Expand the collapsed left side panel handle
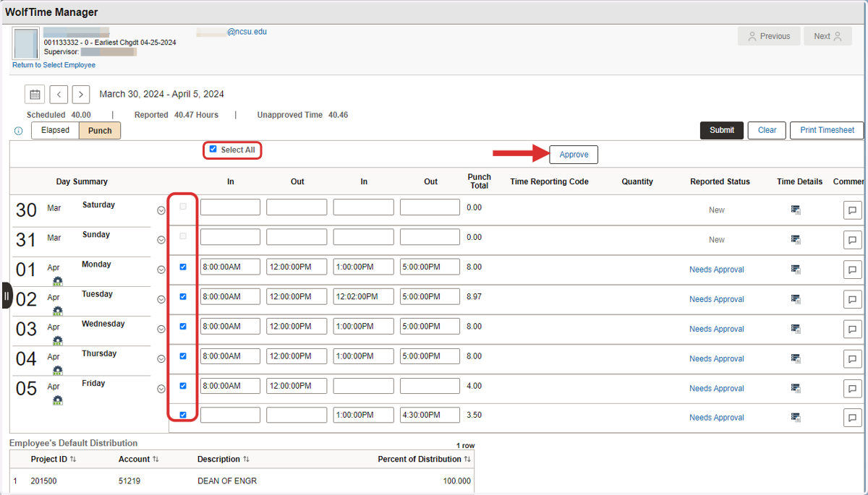This screenshot has height=495, width=868. pyautogui.click(x=6, y=296)
